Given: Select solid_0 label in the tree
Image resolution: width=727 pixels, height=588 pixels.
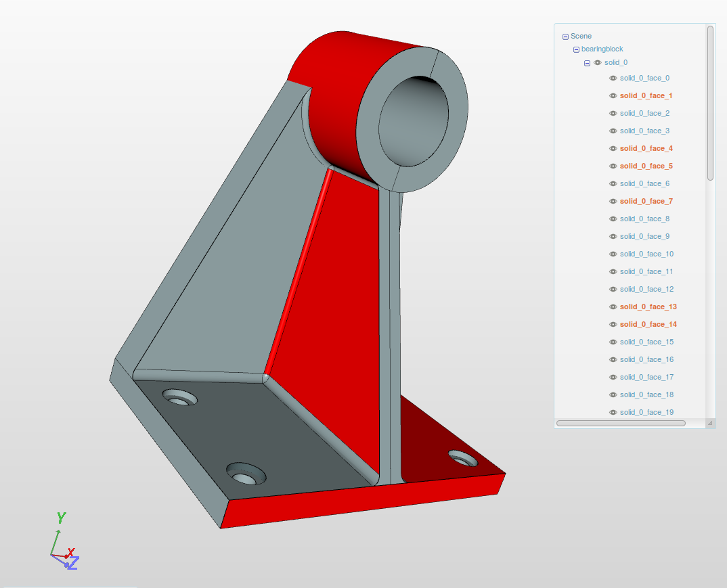Looking at the screenshot, I should [x=616, y=62].
